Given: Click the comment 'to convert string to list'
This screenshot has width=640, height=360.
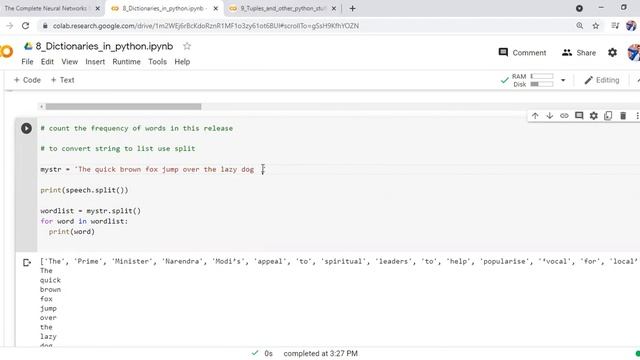Looking at the screenshot, I should pos(118,149).
